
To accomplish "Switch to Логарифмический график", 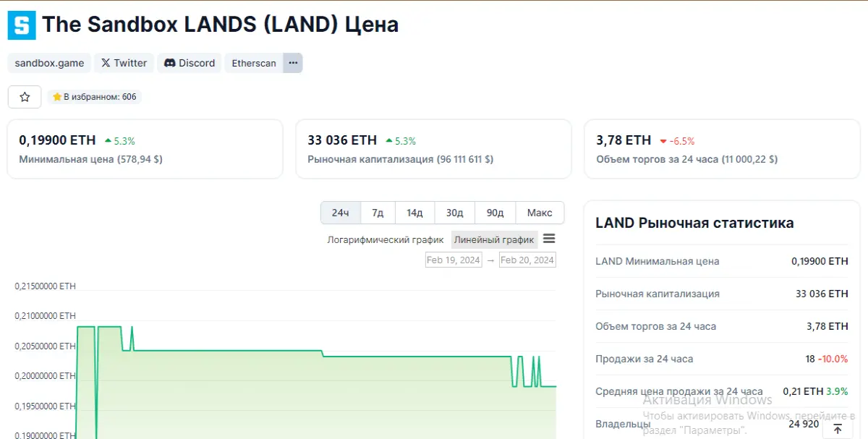I will tap(386, 239).
